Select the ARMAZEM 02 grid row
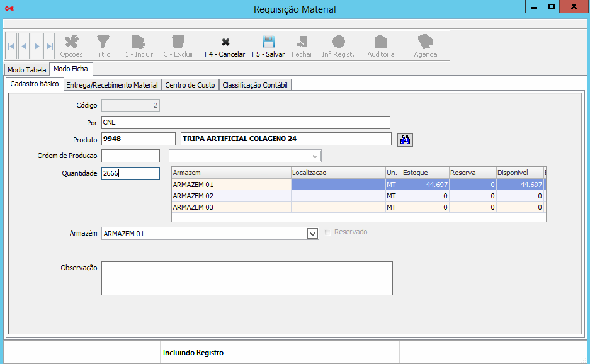This screenshot has width=590, height=364. 231,196
